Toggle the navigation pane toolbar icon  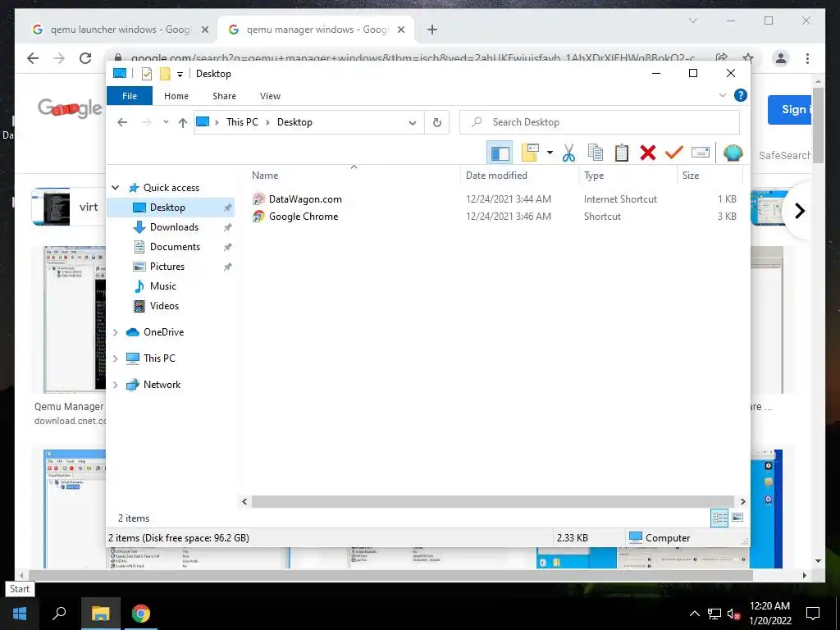tap(500, 153)
